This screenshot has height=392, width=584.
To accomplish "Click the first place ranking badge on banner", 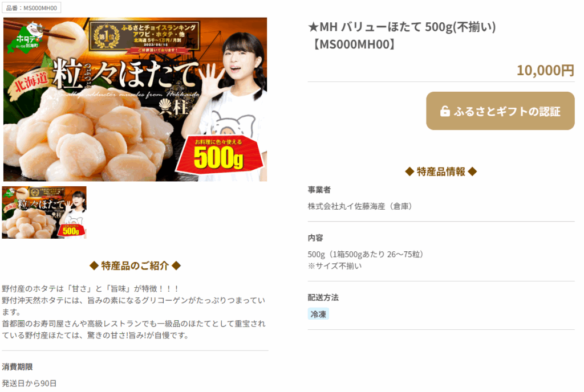I will click(144, 37).
